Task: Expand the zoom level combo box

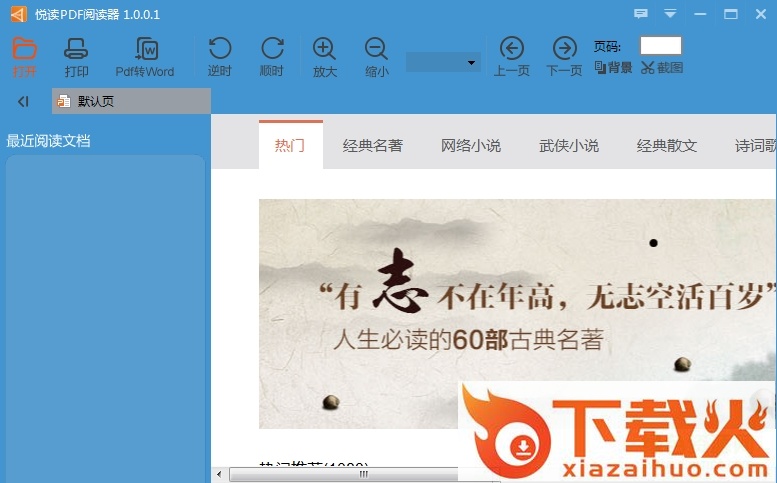Action: [x=444, y=62]
